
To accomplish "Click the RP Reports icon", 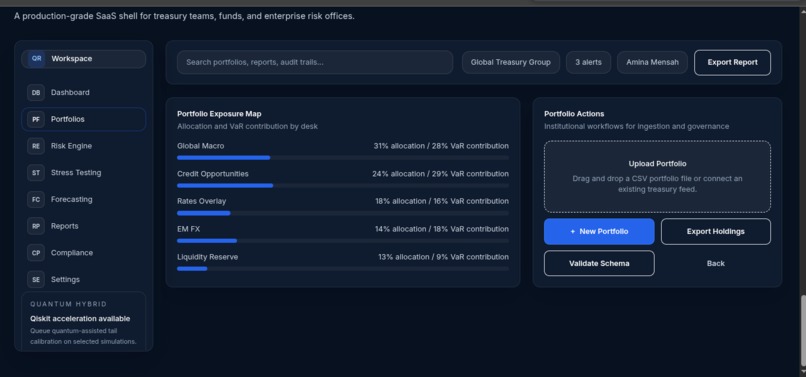I will [35, 226].
